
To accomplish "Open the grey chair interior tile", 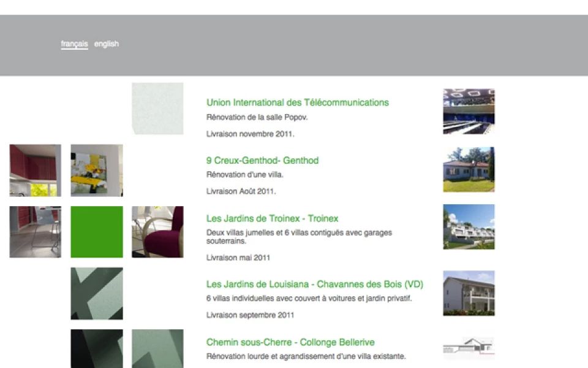I will pos(36,232).
